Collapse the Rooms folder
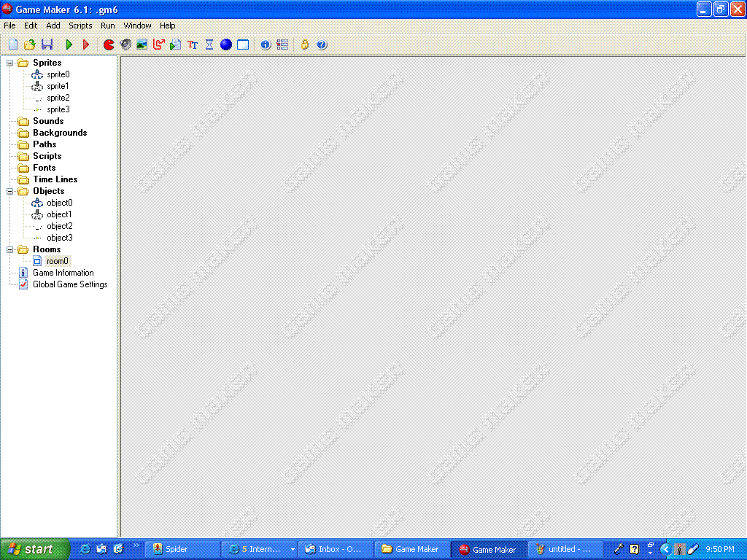 click(x=9, y=249)
